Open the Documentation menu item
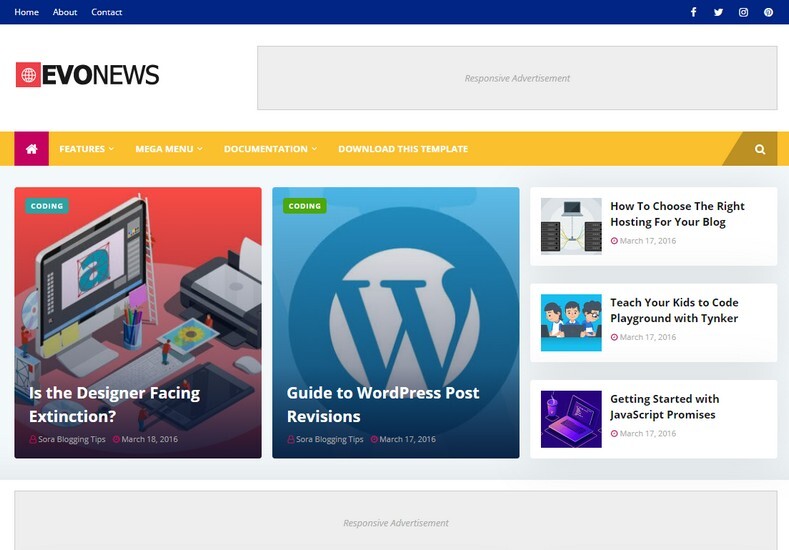The height and width of the screenshot is (550, 789). click(x=266, y=149)
